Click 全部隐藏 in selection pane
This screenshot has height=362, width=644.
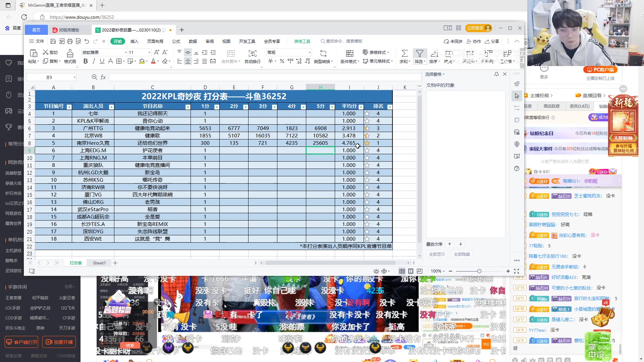point(462,254)
